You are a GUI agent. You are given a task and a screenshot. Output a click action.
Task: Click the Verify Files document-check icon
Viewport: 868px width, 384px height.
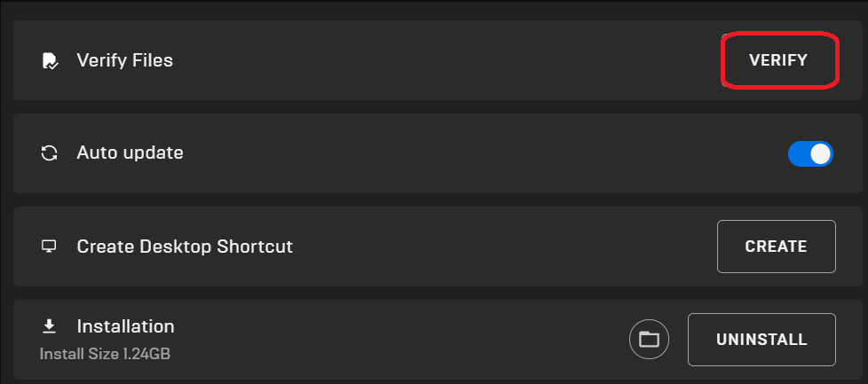[50, 61]
